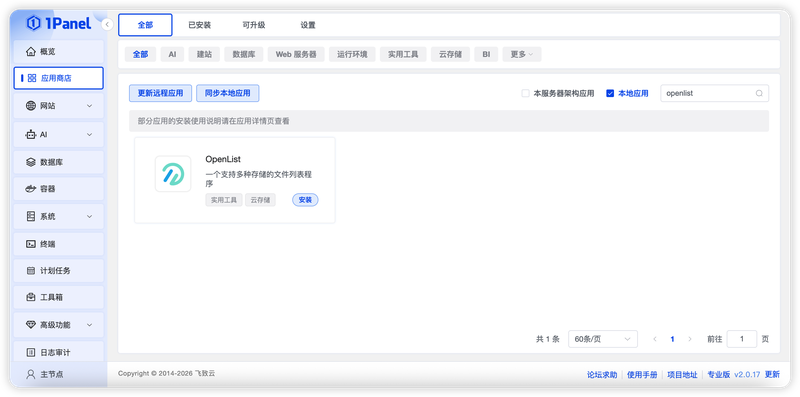Select page 1 in pagination
800x397 pixels.
pos(672,339)
